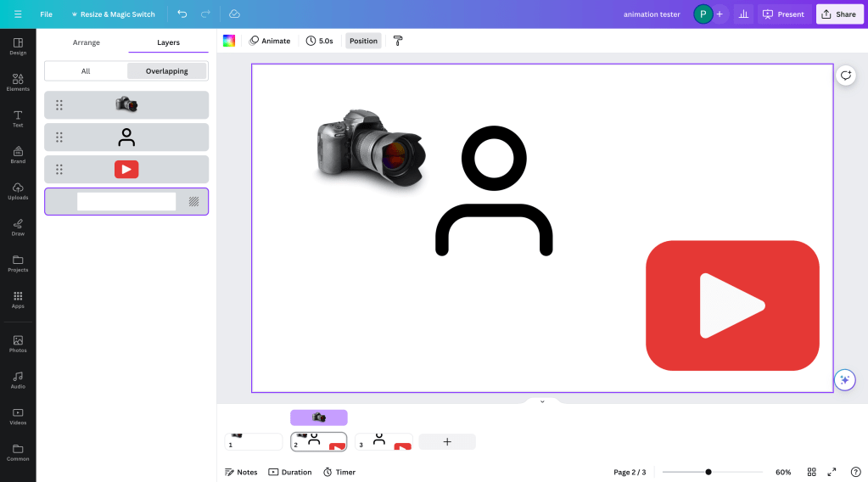Start presentation with Present button
Image resolution: width=868 pixels, height=482 pixels.
pos(784,14)
